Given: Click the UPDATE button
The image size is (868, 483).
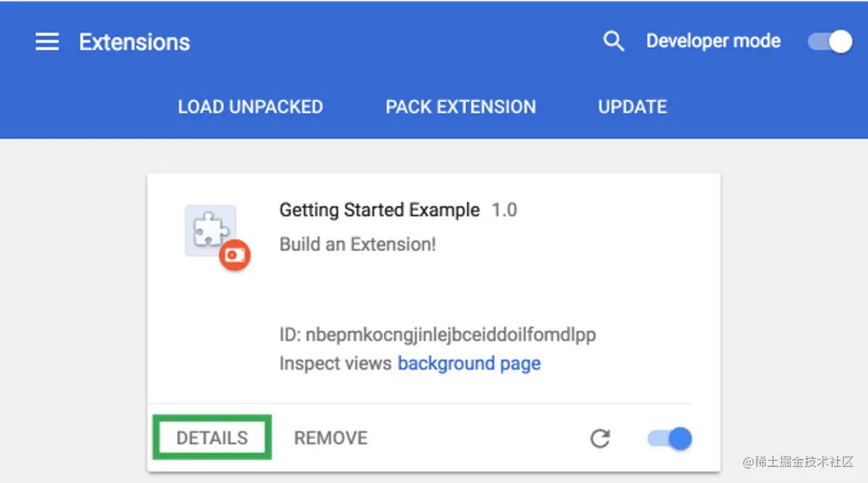Looking at the screenshot, I should pyautogui.click(x=632, y=107).
